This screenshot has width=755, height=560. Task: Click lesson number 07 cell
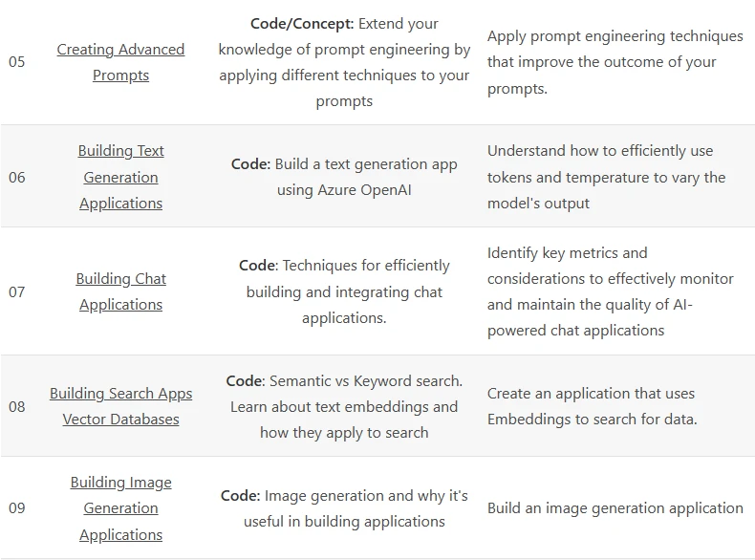click(x=17, y=291)
